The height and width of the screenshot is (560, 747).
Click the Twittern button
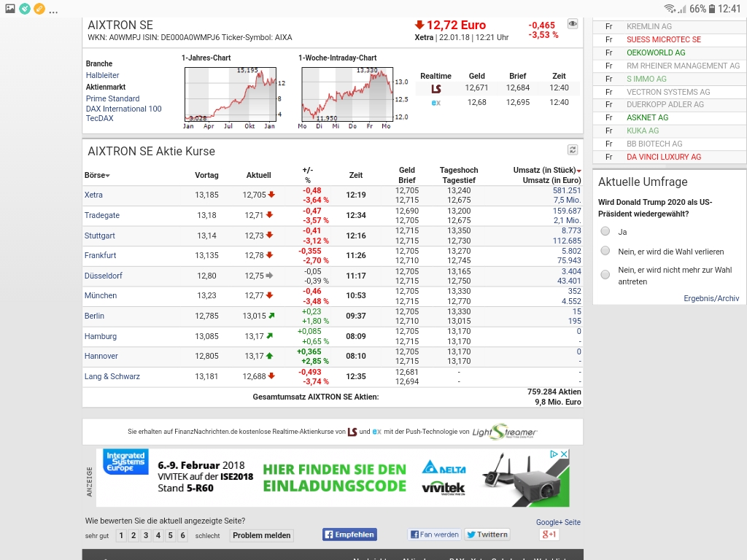point(487,534)
